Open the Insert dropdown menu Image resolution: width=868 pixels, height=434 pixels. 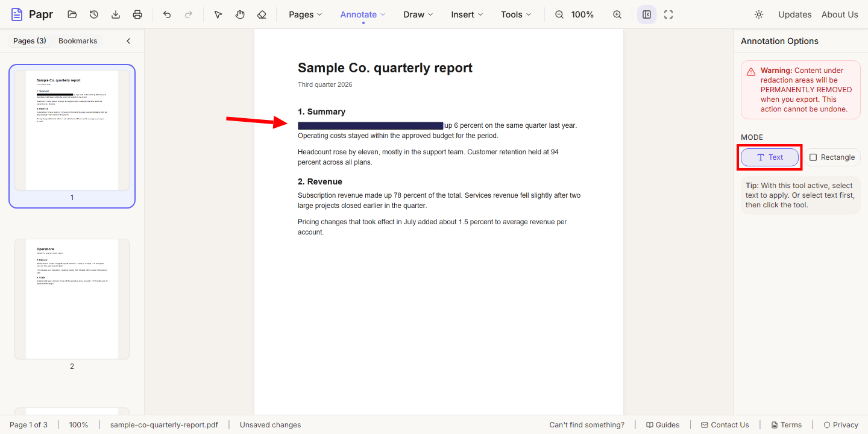click(467, 14)
